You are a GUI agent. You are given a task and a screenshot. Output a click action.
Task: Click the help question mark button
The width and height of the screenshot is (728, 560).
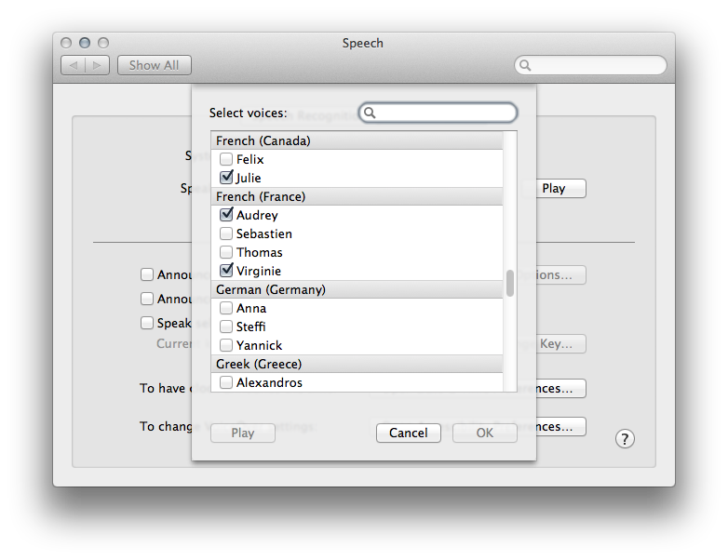pyautogui.click(x=625, y=439)
